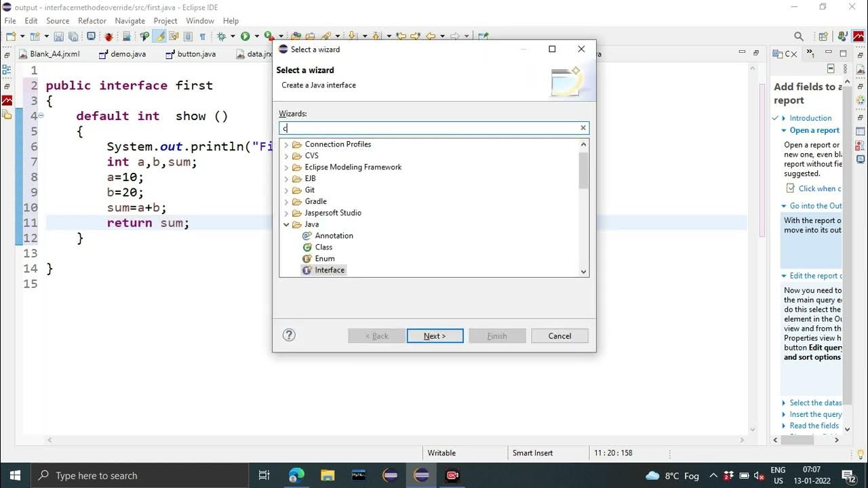Open the Window menu
Screen dimensions: 868x488
(200, 21)
